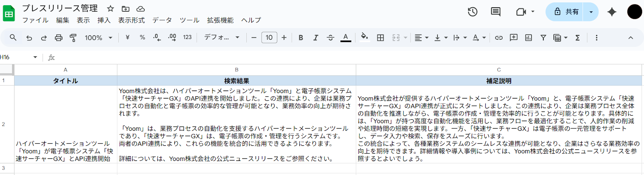
Task: Open version history clock icon
Action: coord(473,12)
